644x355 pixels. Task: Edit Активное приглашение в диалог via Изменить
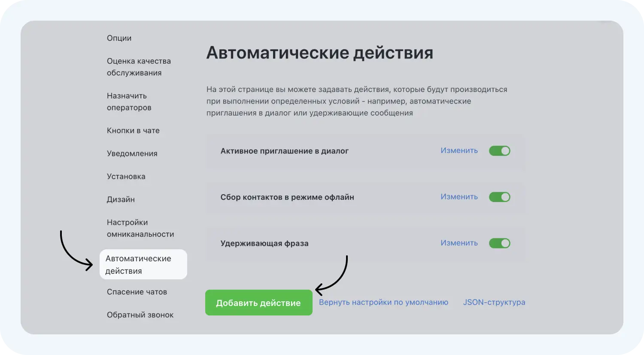point(459,150)
